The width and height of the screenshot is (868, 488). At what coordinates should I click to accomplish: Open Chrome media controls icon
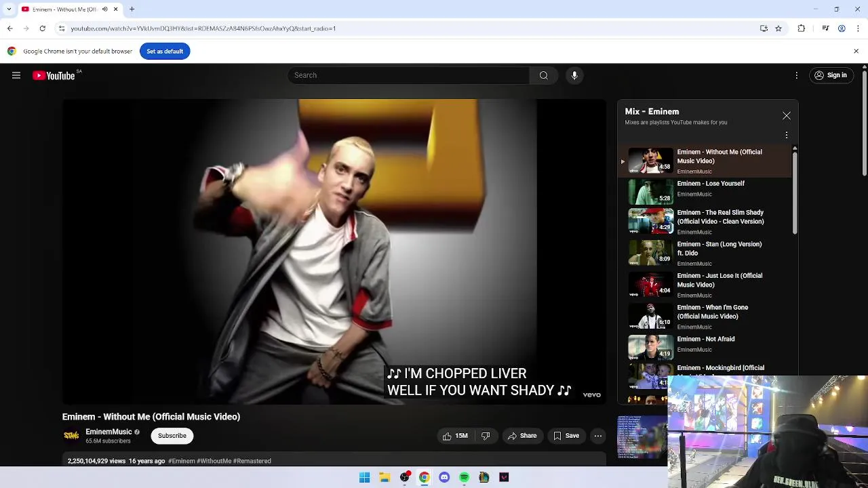point(825,28)
